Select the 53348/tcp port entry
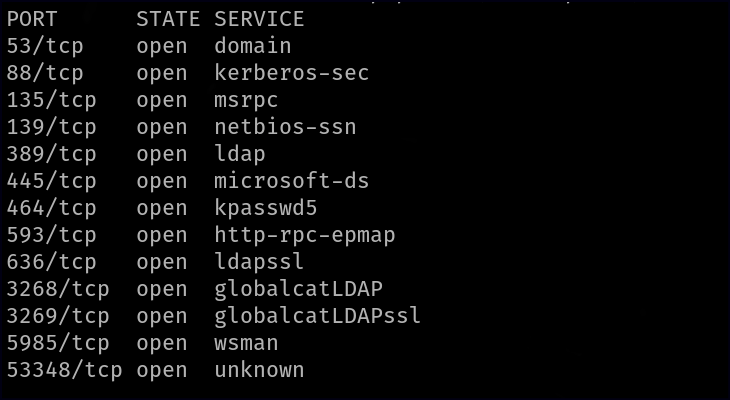 tap(64, 370)
